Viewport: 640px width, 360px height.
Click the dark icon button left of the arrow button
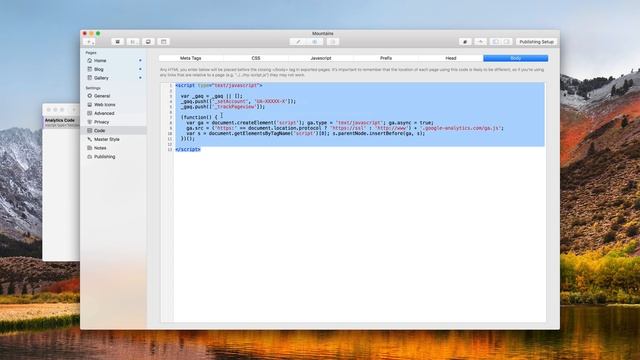click(x=465, y=42)
